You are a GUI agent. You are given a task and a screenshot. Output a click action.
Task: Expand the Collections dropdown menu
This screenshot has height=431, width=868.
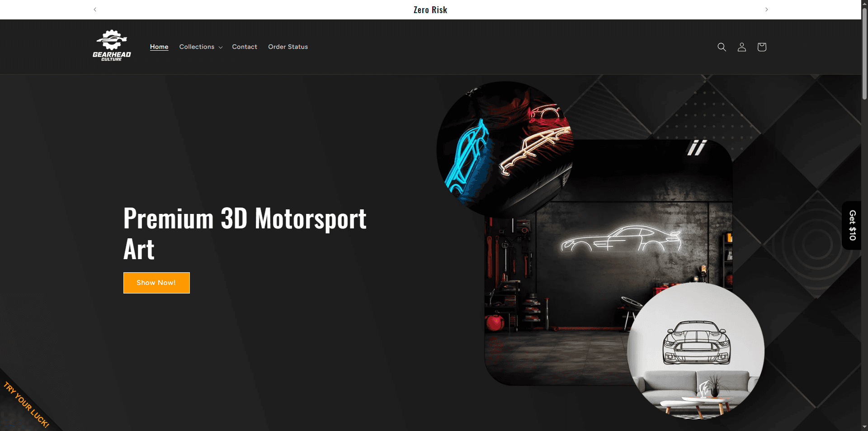tap(201, 47)
